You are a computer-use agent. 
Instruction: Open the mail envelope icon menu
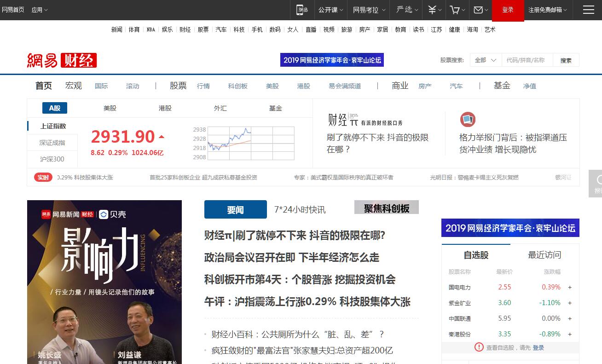(480, 10)
